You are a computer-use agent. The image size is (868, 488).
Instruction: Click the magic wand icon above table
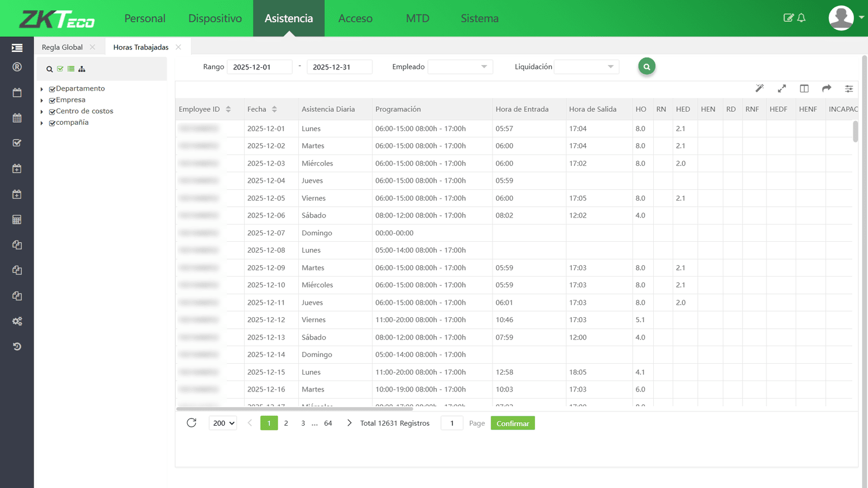(x=759, y=88)
